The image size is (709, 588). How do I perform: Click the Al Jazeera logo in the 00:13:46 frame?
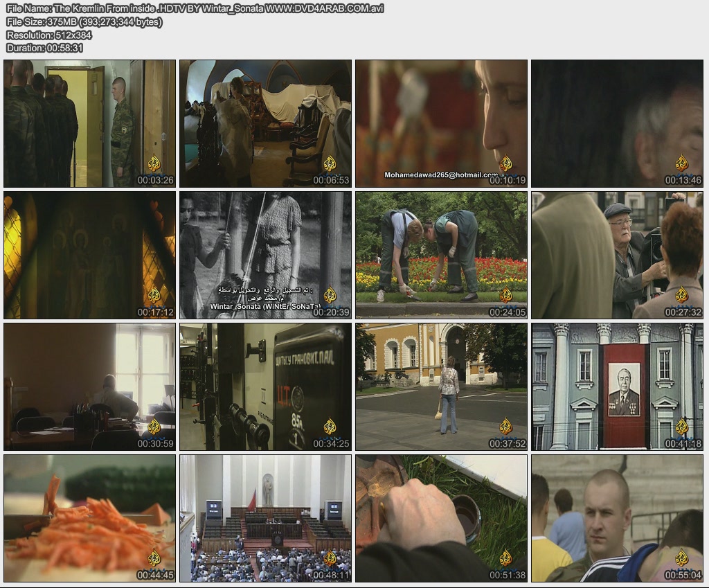tap(682, 163)
